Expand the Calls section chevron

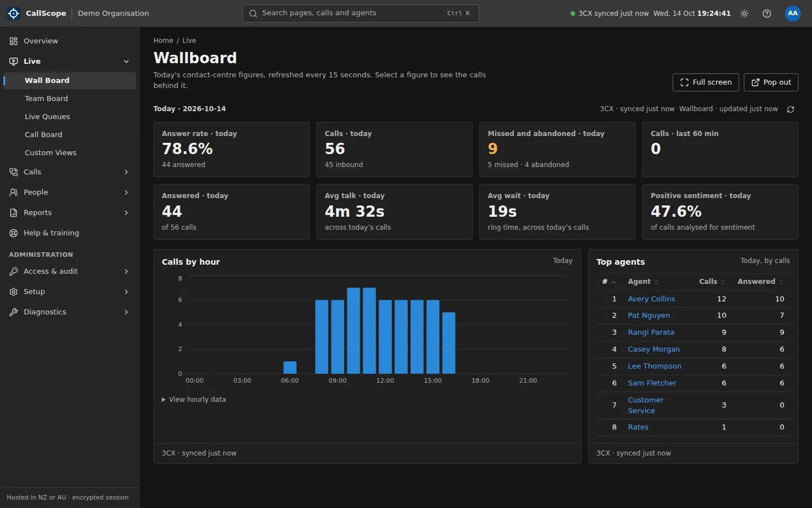point(126,172)
